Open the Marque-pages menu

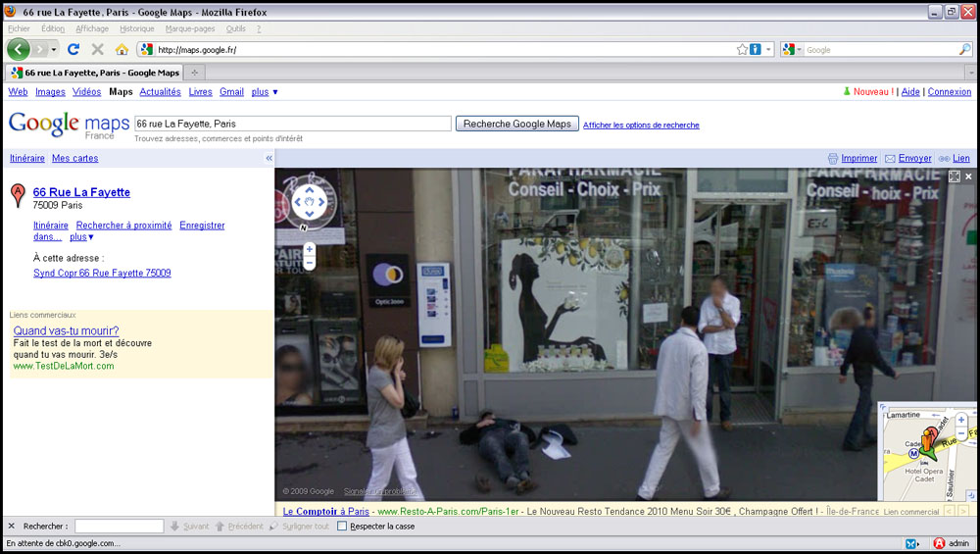tap(190, 28)
